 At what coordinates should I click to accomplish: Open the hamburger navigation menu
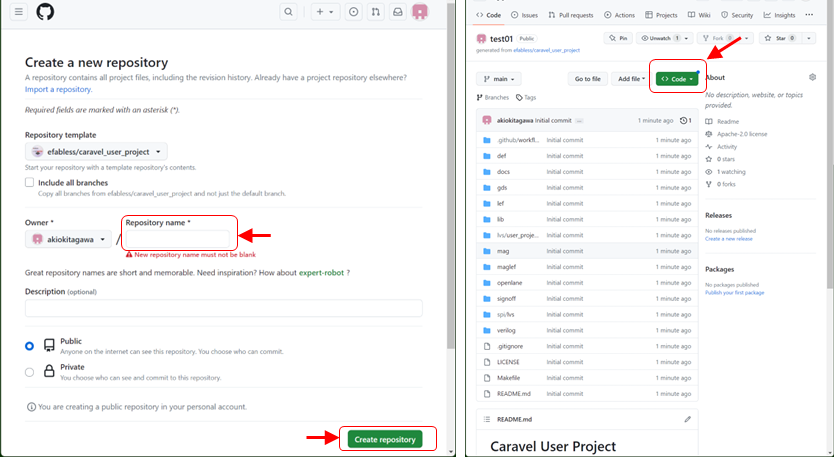(19, 12)
